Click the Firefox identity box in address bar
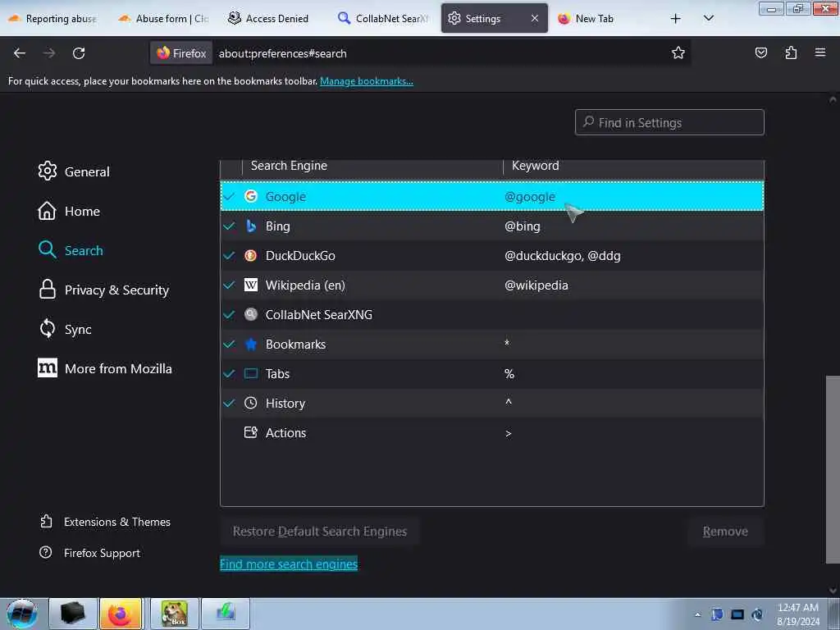The image size is (840, 630). pos(181,53)
